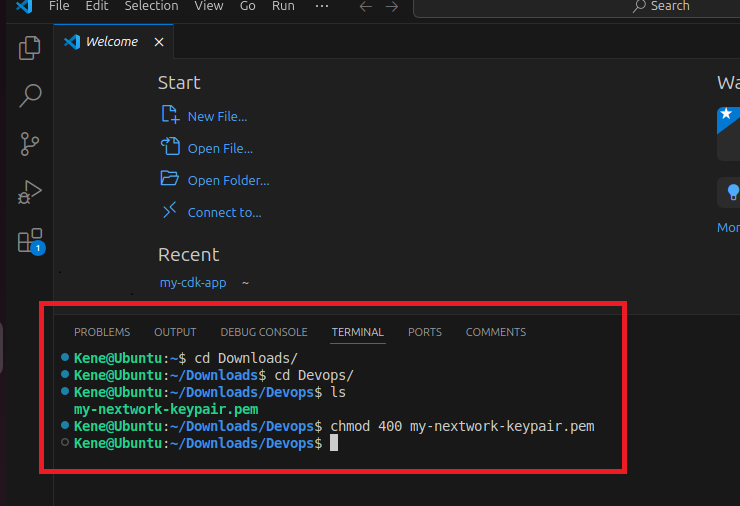
Task: Click the Open File icon
Action: pos(170,146)
